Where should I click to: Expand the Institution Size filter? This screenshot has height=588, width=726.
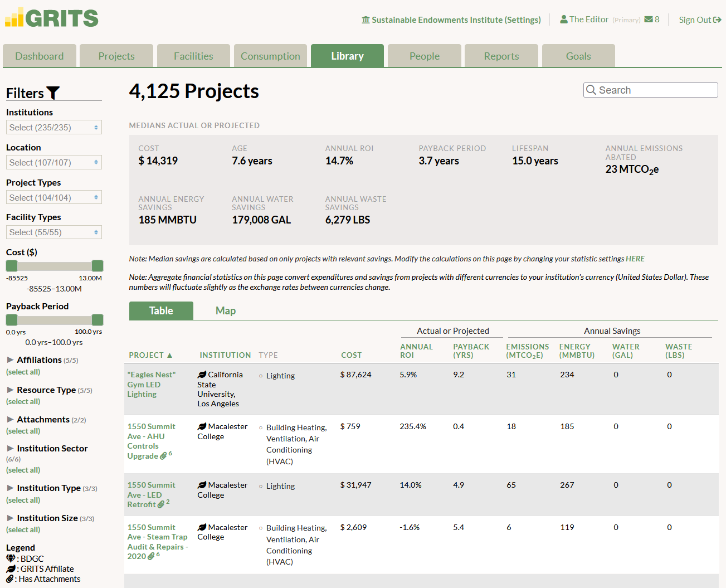pyautogui.click(x=10, y=518)
